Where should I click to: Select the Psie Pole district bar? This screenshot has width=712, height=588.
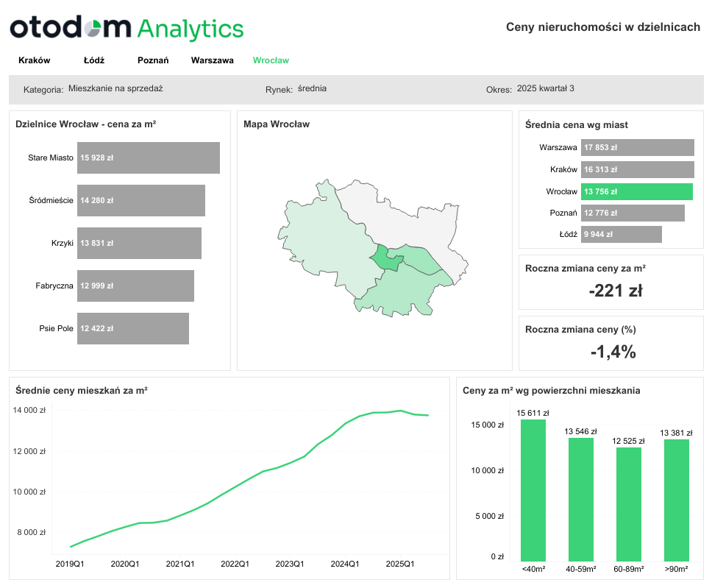click(x=132, y=328)
